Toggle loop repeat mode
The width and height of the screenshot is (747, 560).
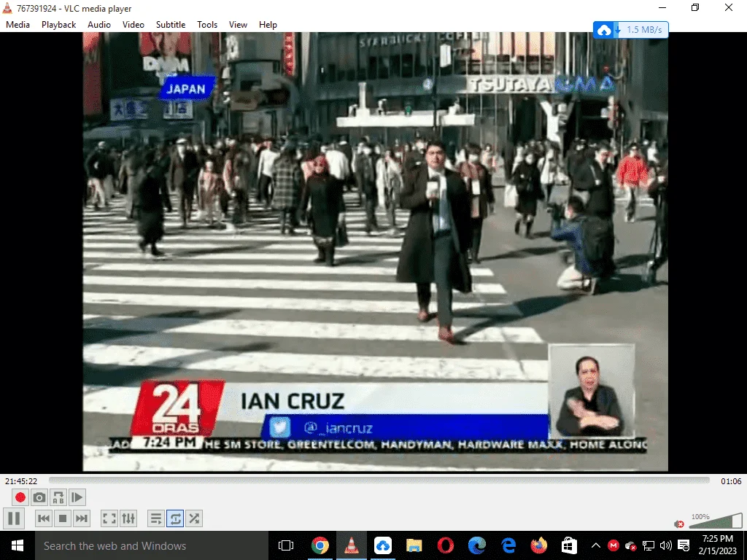175,518
